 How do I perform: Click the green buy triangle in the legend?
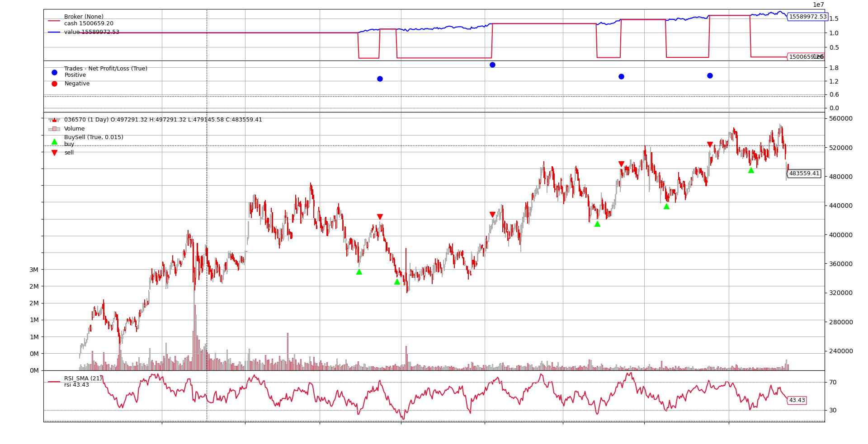(54, 141)
